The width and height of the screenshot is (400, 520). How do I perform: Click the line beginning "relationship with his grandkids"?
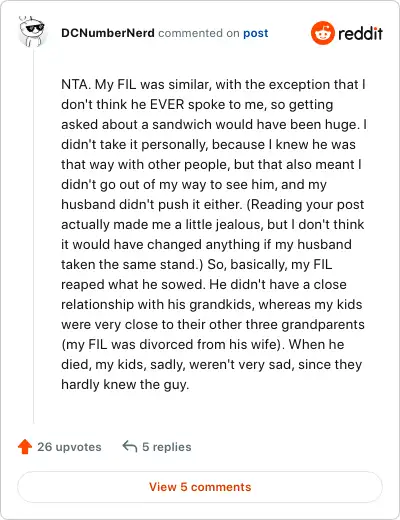tap(212, 304)
